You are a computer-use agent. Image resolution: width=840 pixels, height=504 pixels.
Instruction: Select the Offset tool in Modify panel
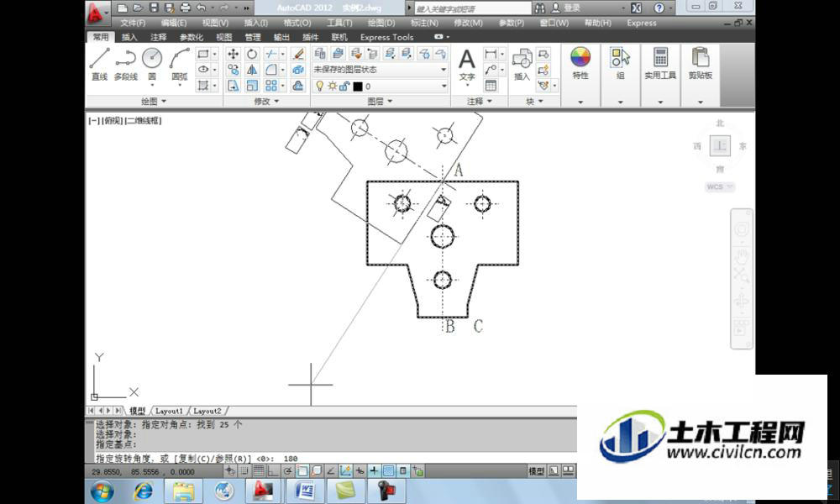tap(298, 86)
